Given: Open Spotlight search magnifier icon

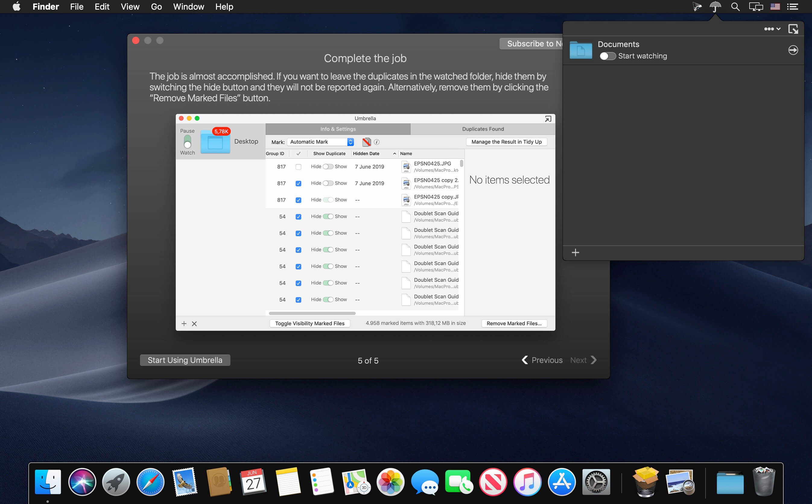Looking at the screenshot, I should (x=735, y=7).
